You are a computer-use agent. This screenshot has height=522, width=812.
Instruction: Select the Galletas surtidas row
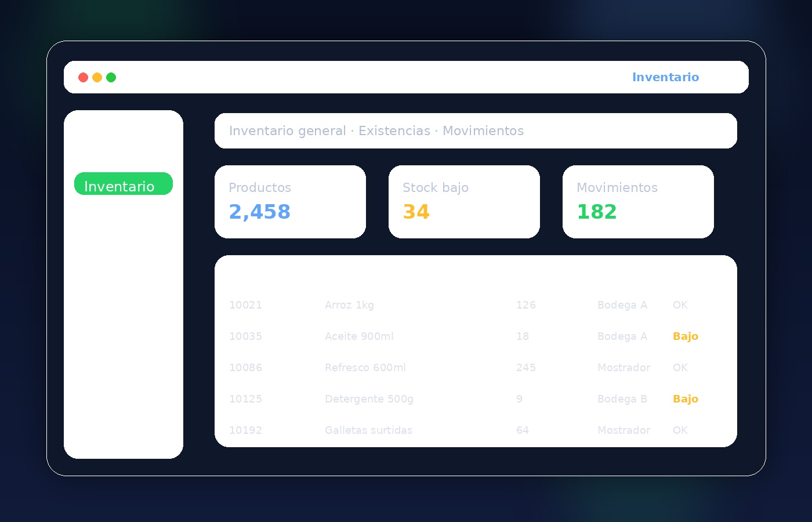pos(368,430)
